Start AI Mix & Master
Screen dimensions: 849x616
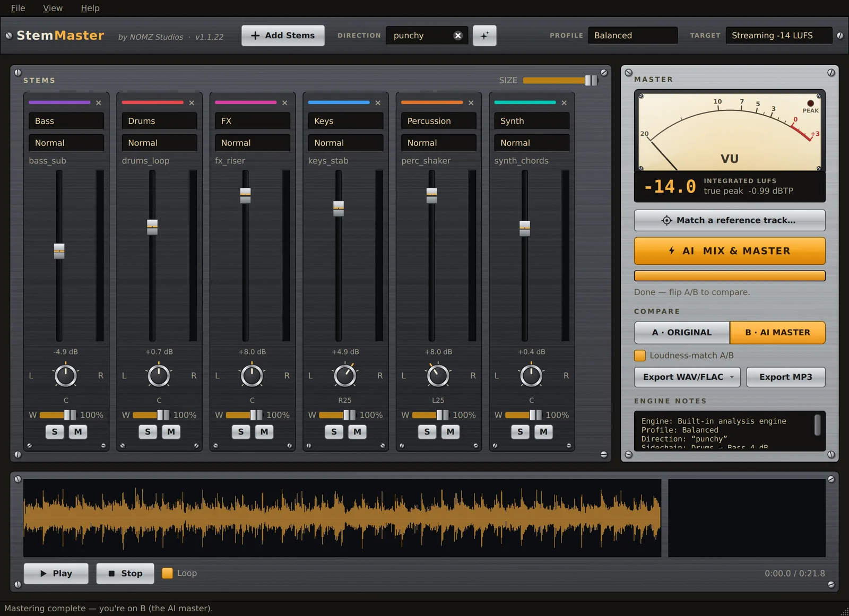click(730, 251)
